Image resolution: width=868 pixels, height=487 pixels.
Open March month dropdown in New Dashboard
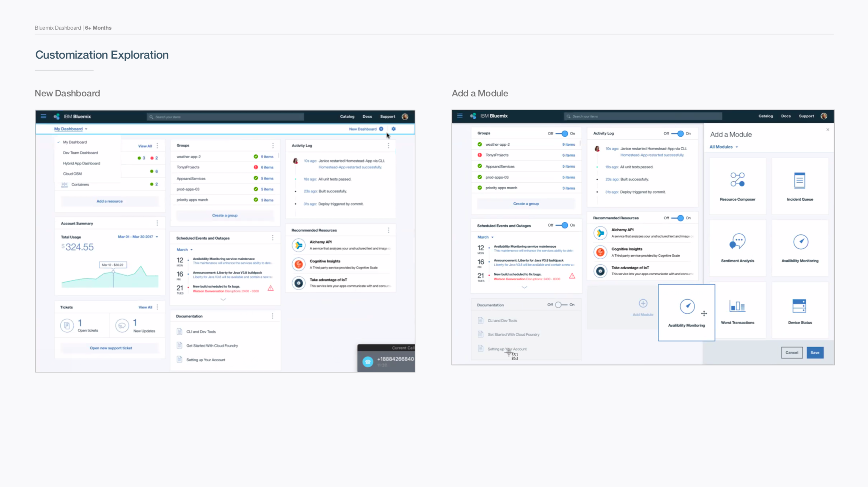pyautogui.click(x=184, y=249)
